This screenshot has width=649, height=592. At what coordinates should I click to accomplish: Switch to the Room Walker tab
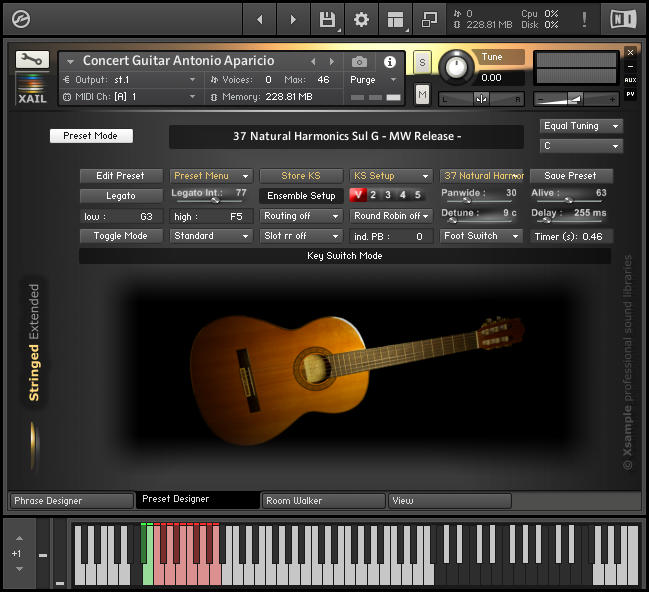pos(324,501)
